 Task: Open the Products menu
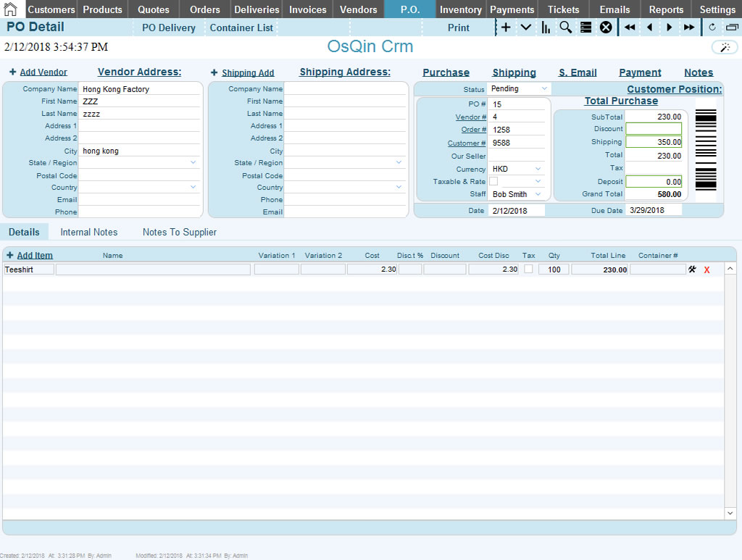pyautogui.click(x=102, y=9)
